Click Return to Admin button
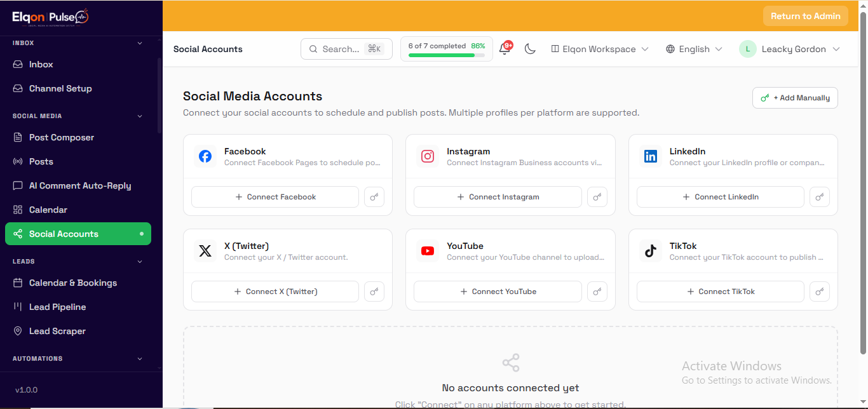Screen dimensions: 868x409 (x=806, y=16)
